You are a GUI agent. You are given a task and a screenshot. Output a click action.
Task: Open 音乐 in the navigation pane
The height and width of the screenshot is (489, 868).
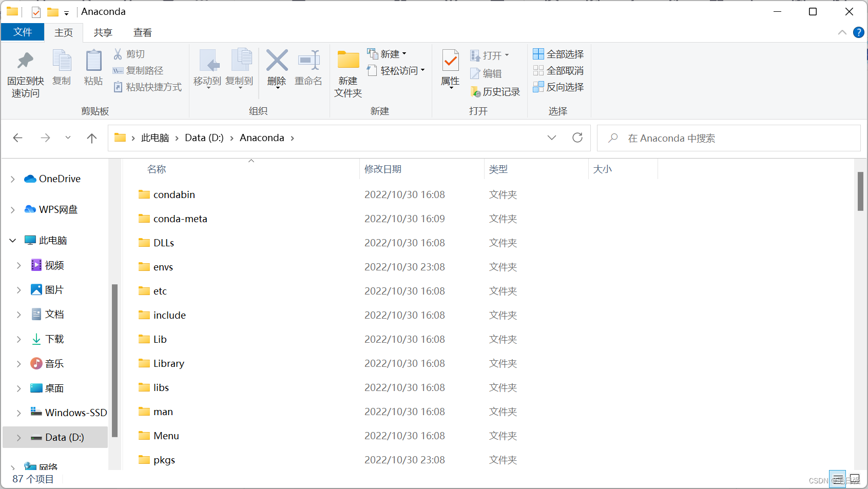click(54, 364)
